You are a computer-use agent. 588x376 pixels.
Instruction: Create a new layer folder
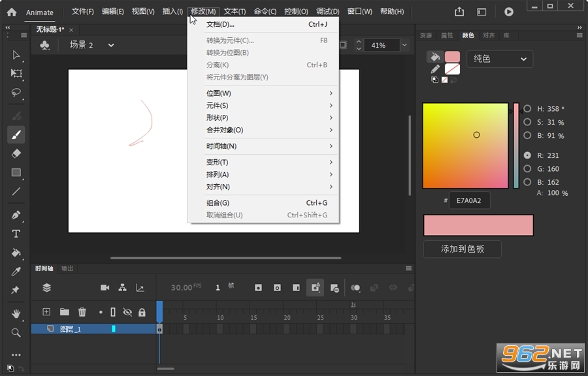(x=65, y=311)
